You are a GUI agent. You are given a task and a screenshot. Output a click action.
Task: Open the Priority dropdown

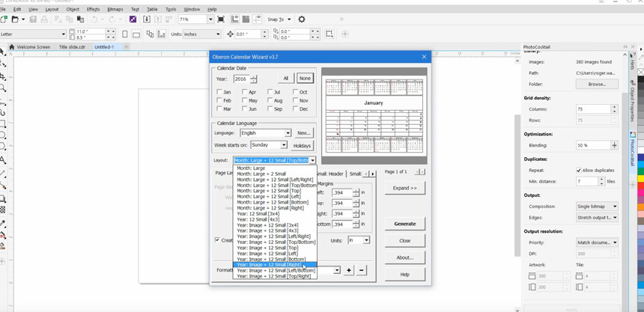(x=597, y=242)
